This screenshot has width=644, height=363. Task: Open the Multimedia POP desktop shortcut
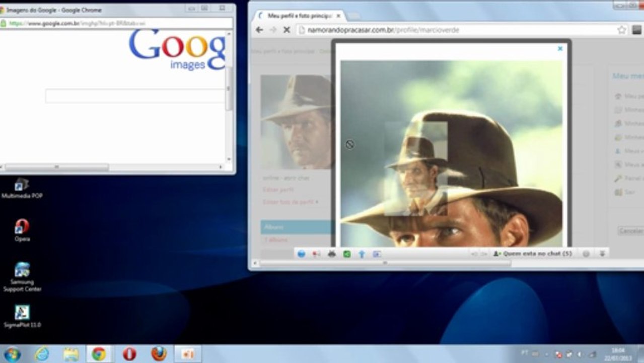(22, 189)
